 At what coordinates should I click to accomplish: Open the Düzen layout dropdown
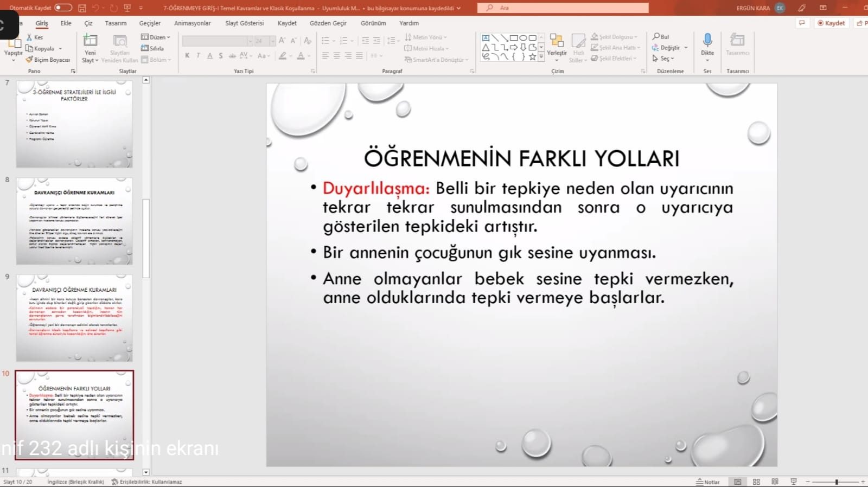pyautogui.click(x=156, y=37)
